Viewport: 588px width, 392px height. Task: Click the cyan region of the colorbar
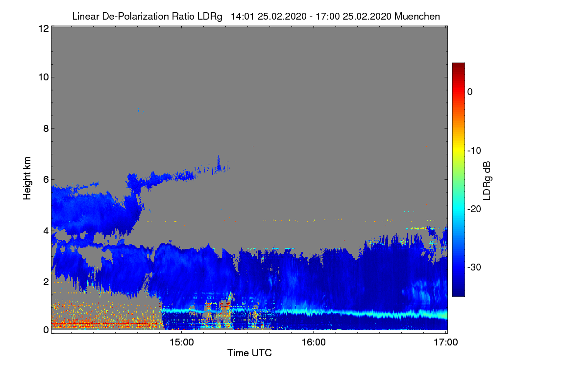click(458, 209)
